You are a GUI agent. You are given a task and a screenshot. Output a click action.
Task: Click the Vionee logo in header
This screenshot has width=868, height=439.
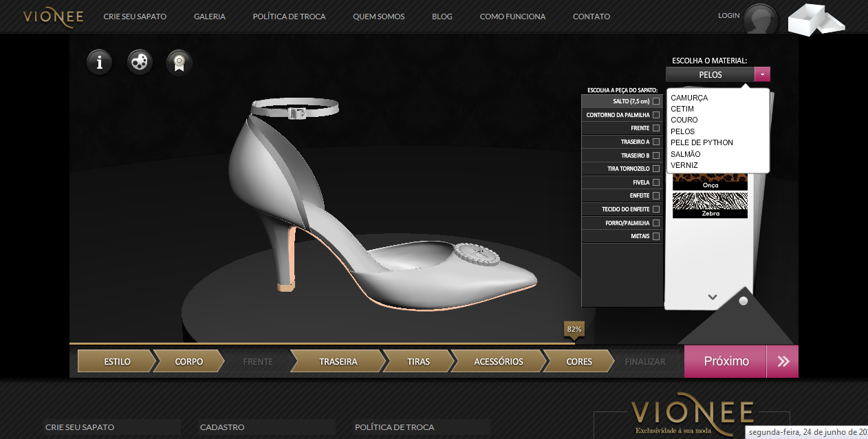coord(53,17)
